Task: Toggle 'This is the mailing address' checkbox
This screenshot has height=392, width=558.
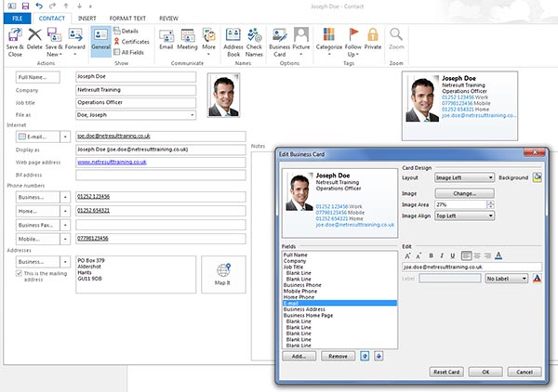Action: [19, 273]
